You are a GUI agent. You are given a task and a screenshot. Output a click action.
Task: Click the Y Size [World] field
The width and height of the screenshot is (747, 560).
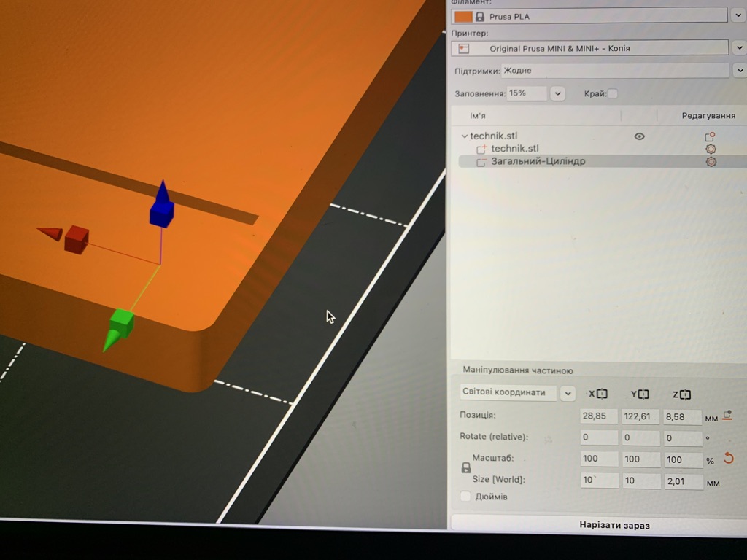pyautogui.click(x=641, y=481)
